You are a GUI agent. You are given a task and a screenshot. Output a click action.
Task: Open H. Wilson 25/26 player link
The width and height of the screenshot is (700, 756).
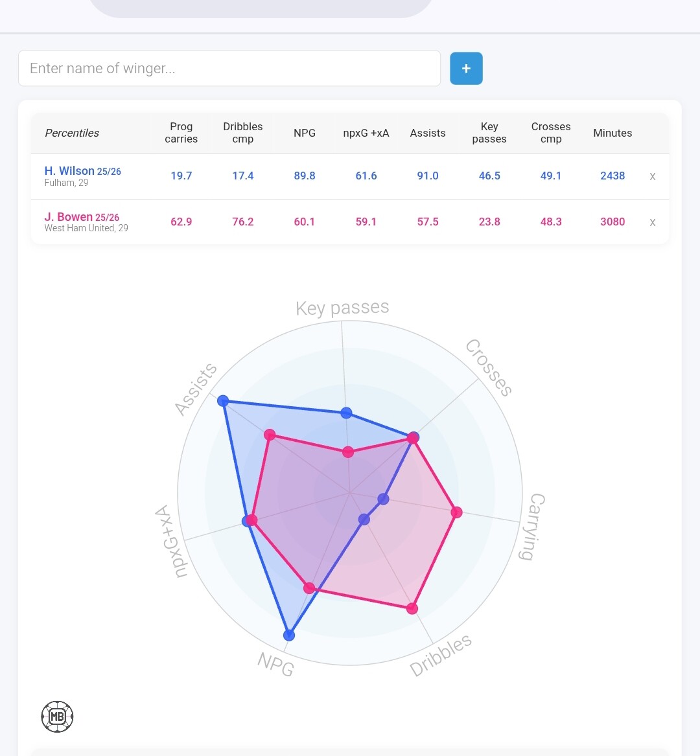tap(82, 171)
